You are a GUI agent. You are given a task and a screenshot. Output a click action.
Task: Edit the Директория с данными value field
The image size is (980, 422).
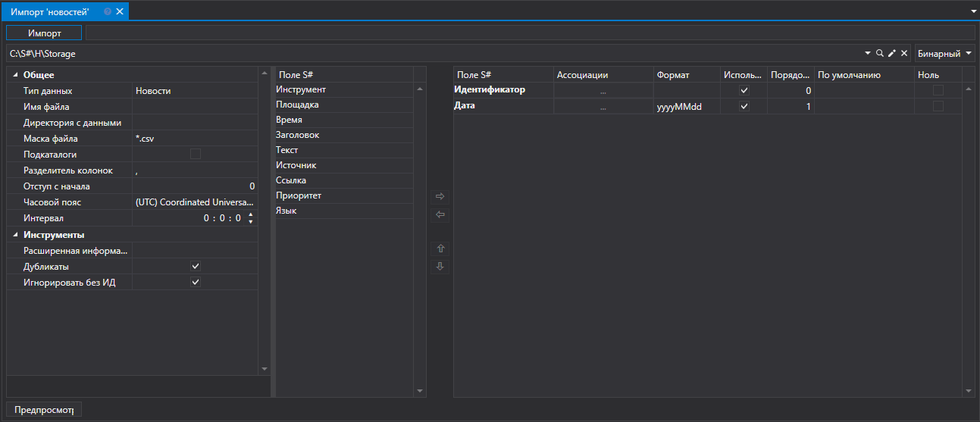click(195, 123)
